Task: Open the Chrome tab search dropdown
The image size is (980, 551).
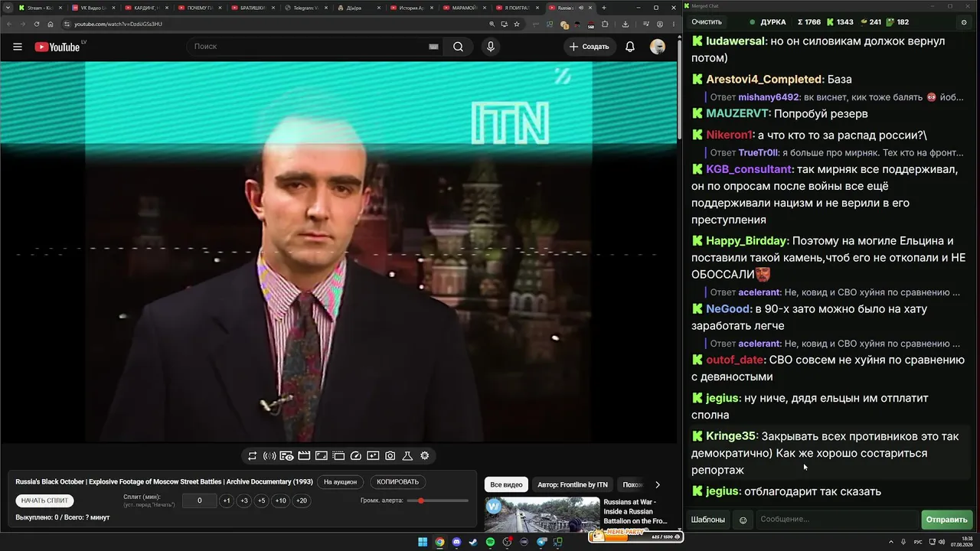Action: click(x=7, y=8)
